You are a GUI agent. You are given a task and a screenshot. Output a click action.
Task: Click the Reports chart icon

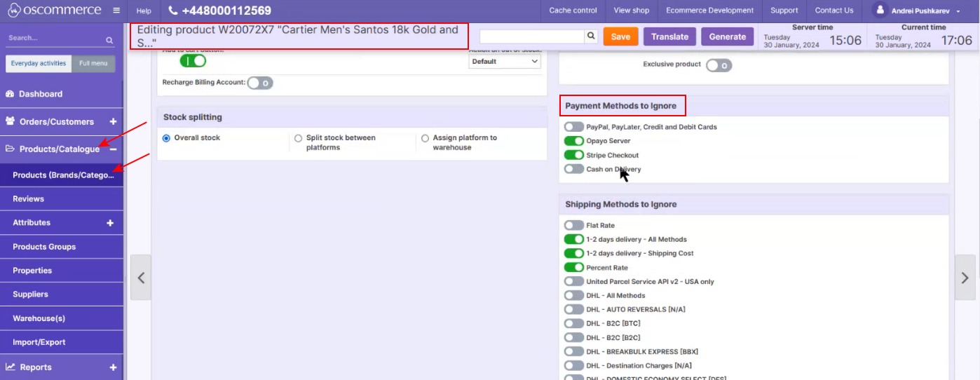coord(11,367)
